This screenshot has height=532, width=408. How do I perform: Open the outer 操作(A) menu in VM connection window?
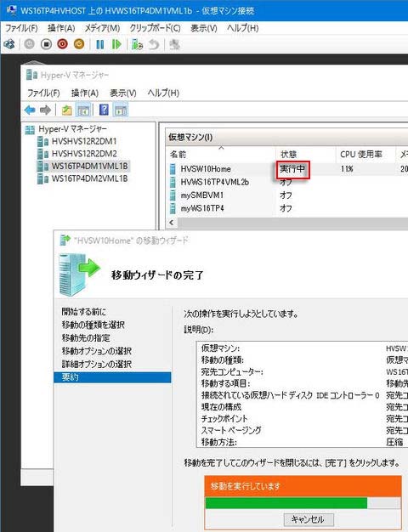(x=61, y=28)
